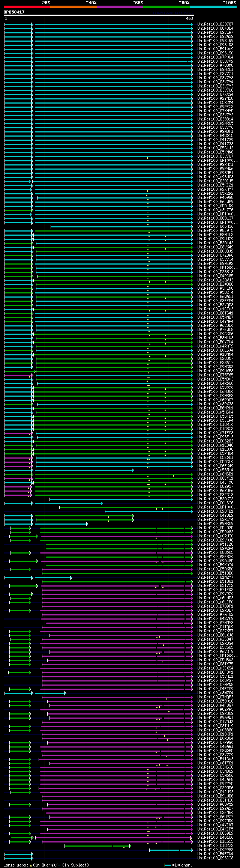240x868 pixels.
Task: Select hit UniRef100_A7P0W4
Action: pos(215,57)
